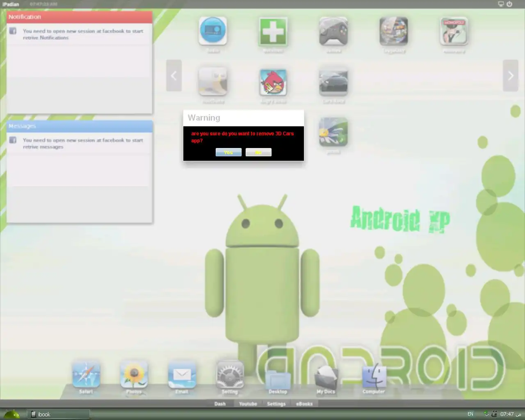The image size is (525, 420).
Task: Open the Angry Birds app
Action: [x=273, y=82]
